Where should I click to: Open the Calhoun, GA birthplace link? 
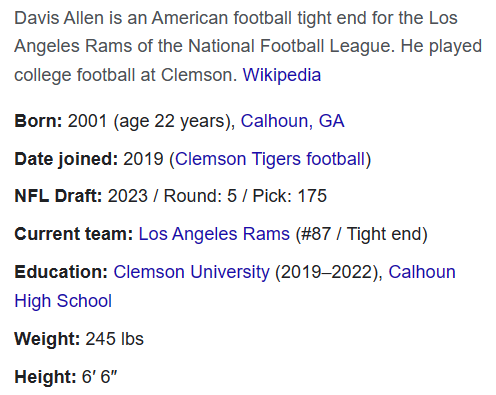[x=292, y=121]
